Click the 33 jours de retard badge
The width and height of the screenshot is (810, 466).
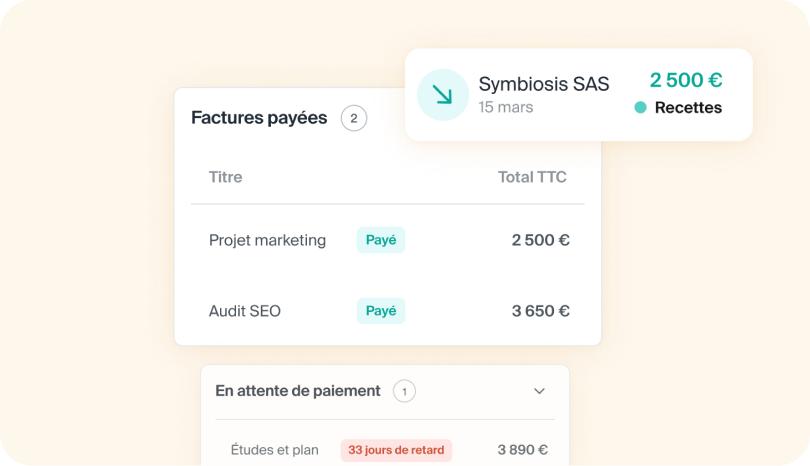[396, 450]
